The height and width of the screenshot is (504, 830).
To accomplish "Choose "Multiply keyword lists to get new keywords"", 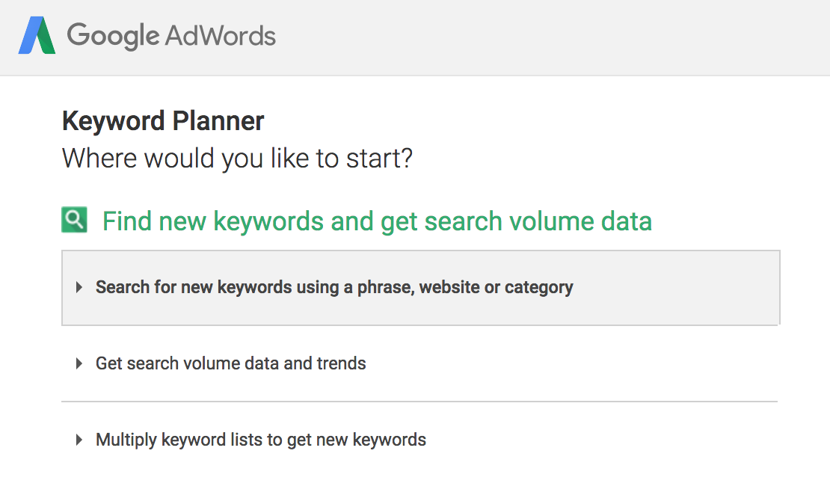I will [260, 440].
